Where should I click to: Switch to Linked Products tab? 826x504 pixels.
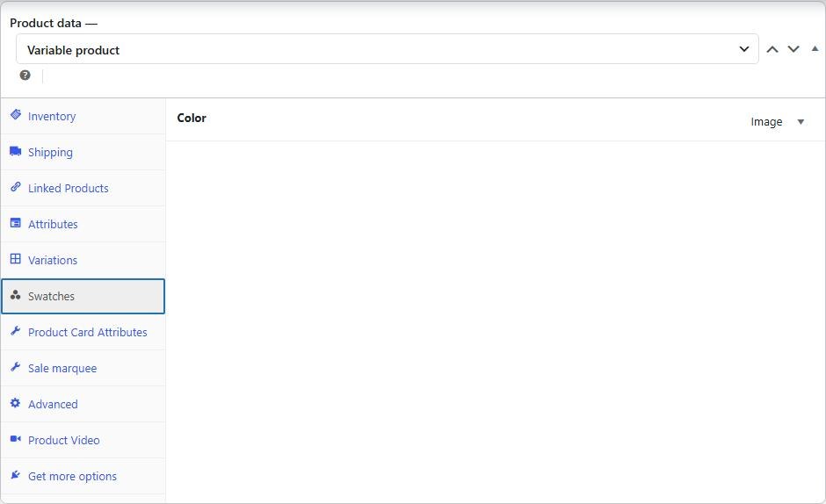(x=83, y=188)
